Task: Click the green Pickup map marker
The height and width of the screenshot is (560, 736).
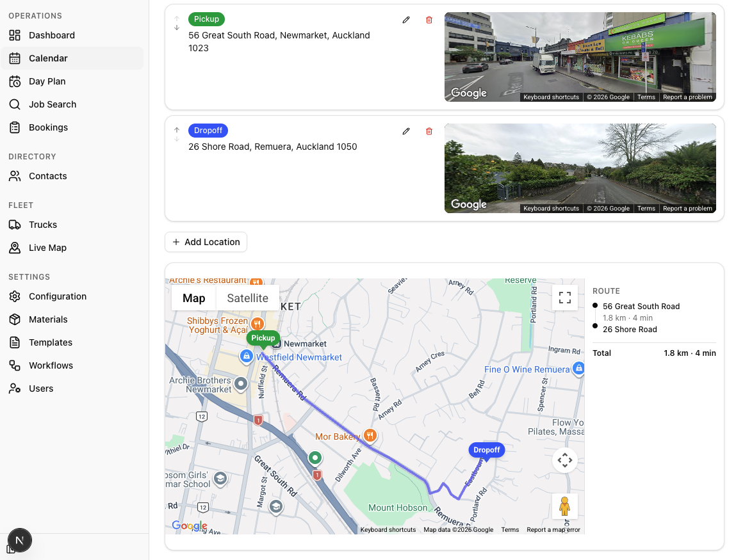Action: [x=263, y=339]
